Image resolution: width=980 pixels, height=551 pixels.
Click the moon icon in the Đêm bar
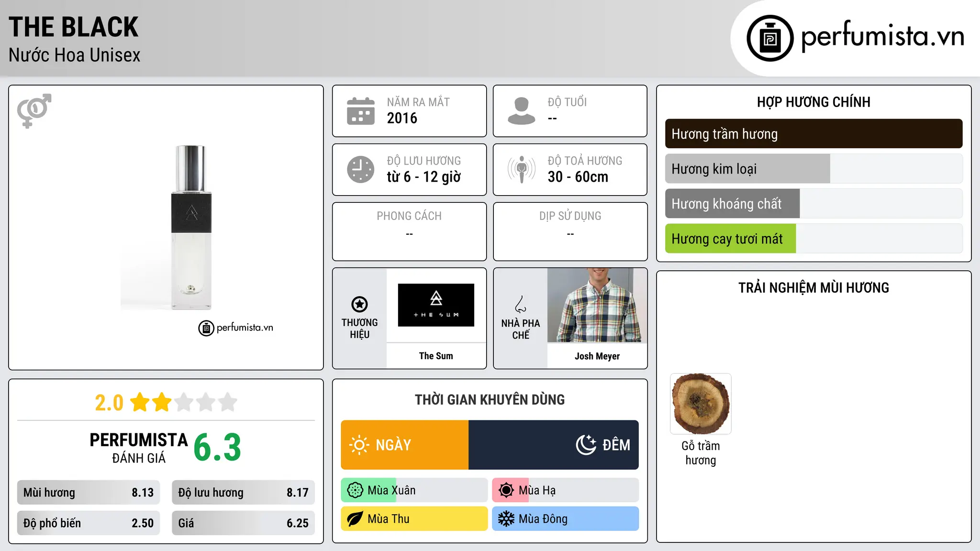(x=586, y=445)
